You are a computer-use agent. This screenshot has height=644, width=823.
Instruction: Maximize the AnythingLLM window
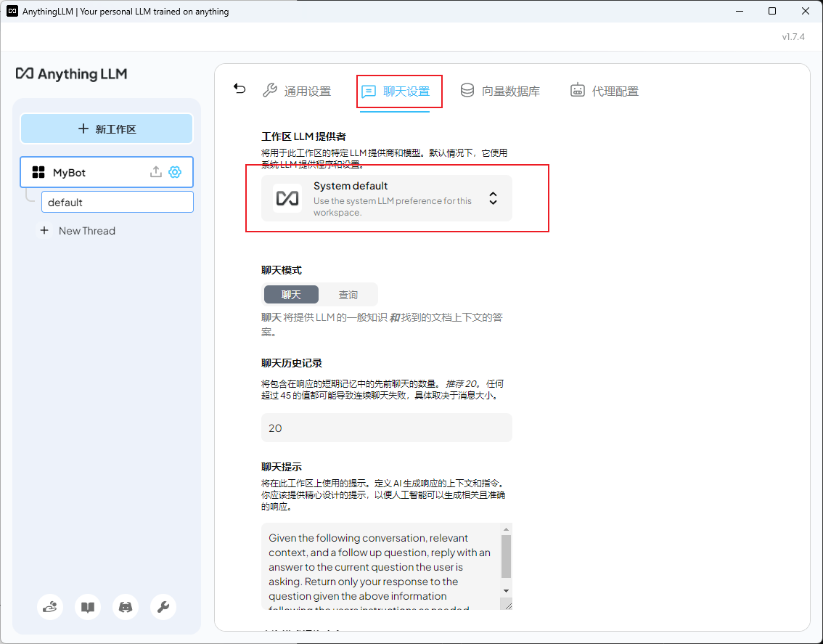[772, 11]
